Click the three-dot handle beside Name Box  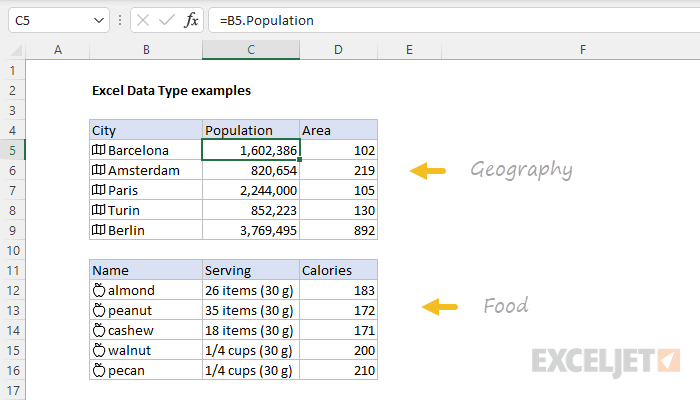point(120,21)
